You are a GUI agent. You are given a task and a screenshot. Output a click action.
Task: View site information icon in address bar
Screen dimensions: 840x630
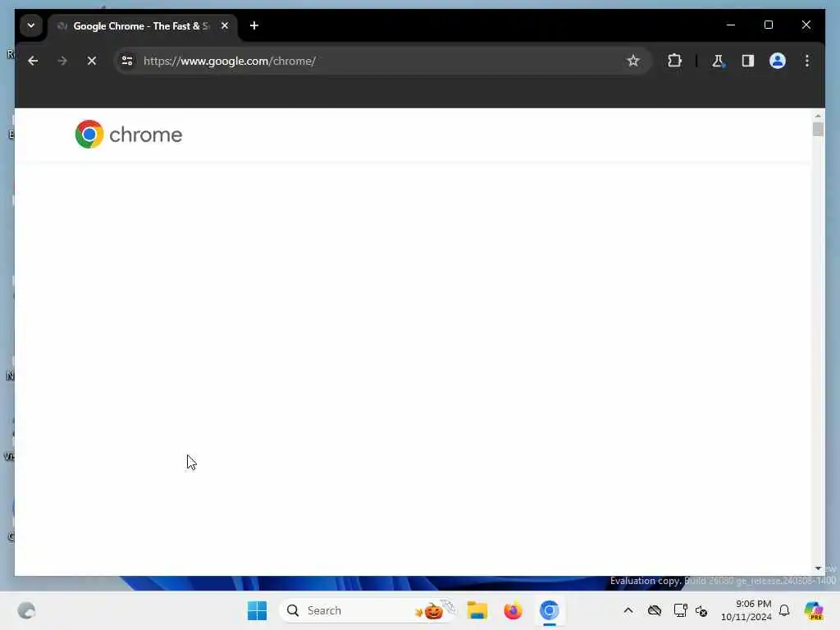click(127, 61)
